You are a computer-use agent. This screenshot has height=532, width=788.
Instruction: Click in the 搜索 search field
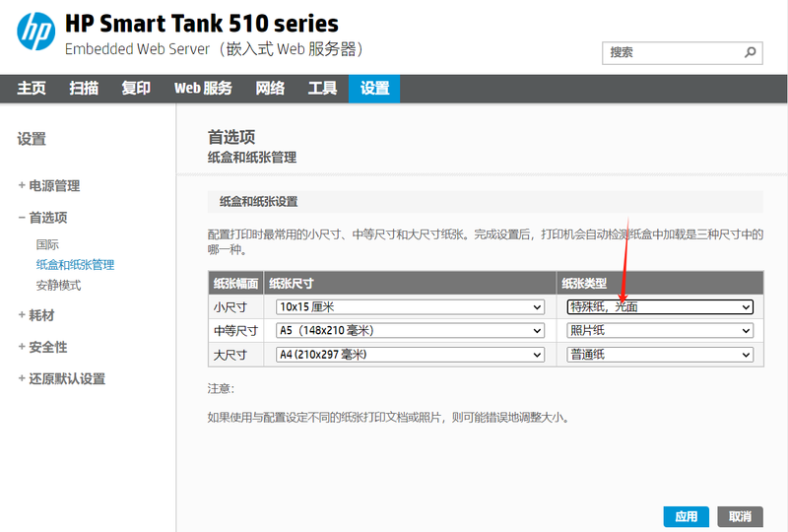coord(682,53)
